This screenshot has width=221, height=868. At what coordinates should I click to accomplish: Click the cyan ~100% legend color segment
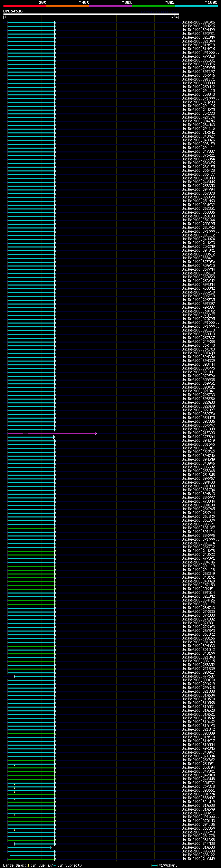[196, 6]
